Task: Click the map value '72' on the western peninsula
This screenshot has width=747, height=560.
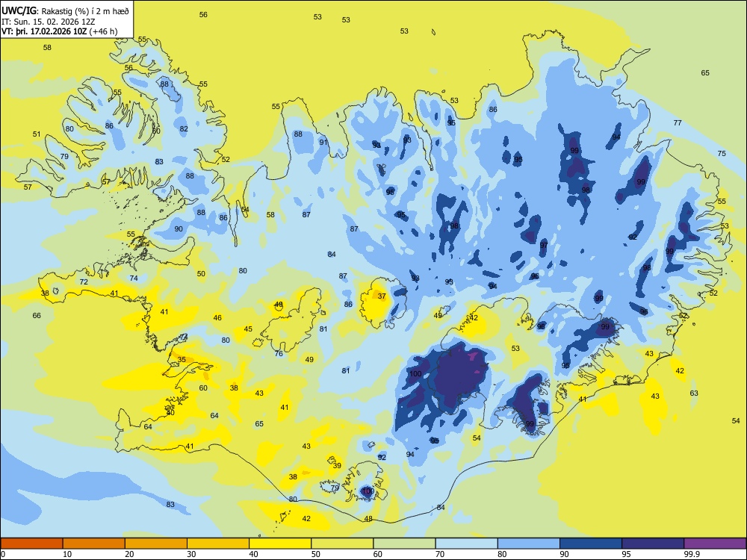Action: (x=84, y=281)
